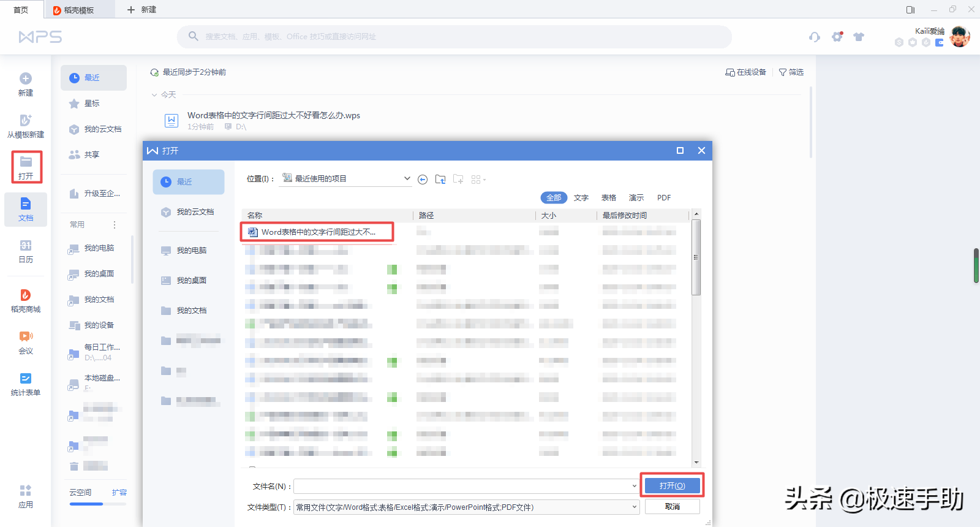Open the 应用 apps grid icon
Viewport: 980px width, 527px height.
coord(26,490)
